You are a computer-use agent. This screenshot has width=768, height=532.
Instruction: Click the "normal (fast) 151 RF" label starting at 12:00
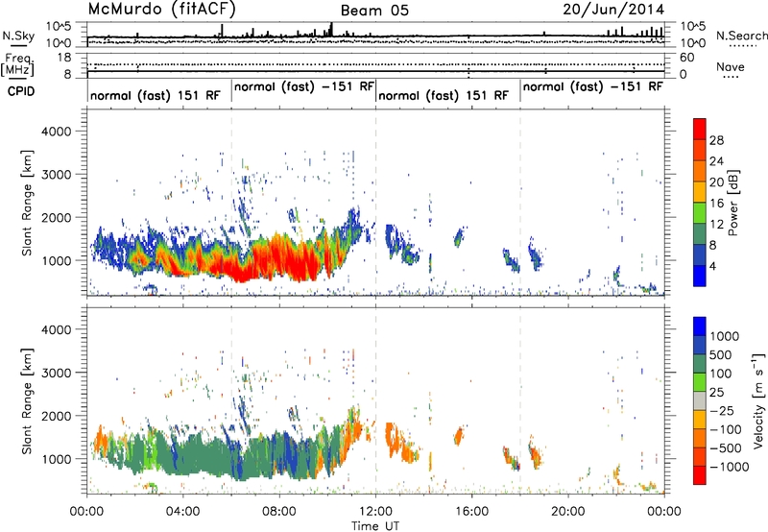tap(444, 95)
